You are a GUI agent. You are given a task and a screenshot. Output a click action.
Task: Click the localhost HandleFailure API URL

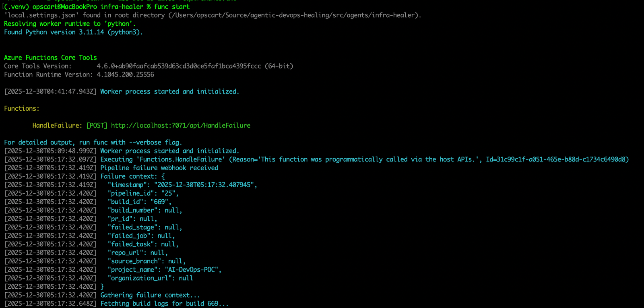(x=180, y=126)
